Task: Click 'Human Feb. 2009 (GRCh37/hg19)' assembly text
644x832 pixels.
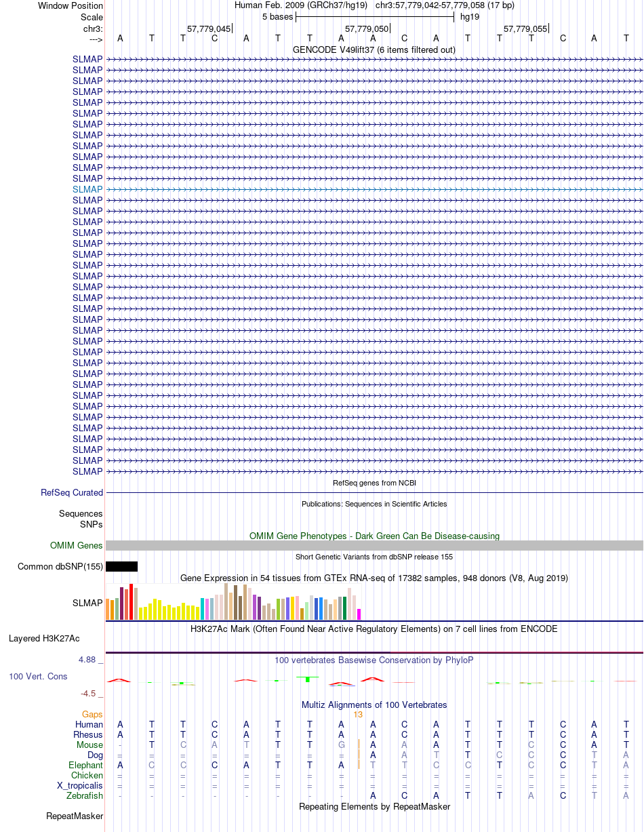Action: tap(301, 5)
